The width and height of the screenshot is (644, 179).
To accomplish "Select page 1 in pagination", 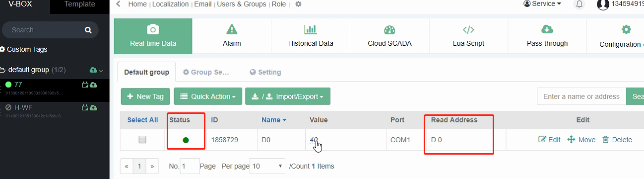I will coord(139,166).
